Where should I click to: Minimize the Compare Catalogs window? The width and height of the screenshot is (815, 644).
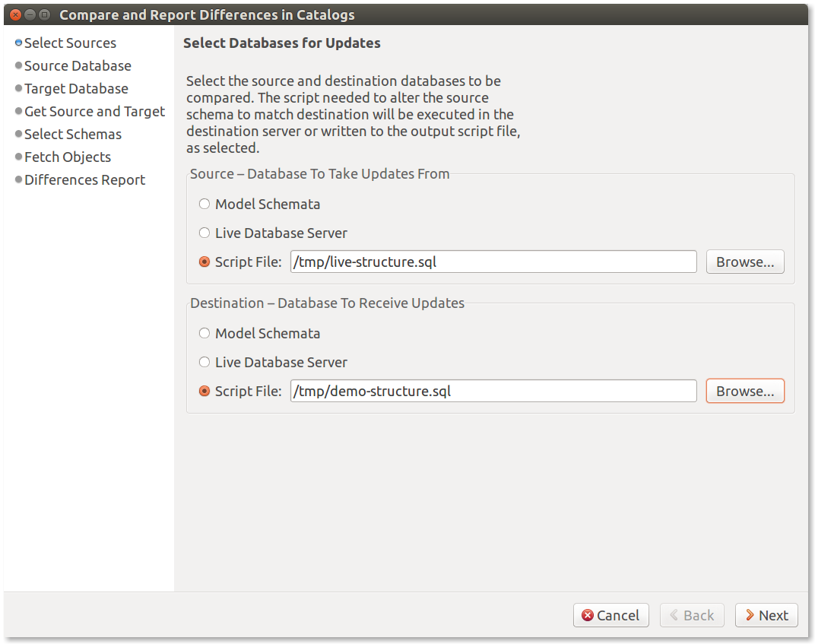(x=30, y=14)
